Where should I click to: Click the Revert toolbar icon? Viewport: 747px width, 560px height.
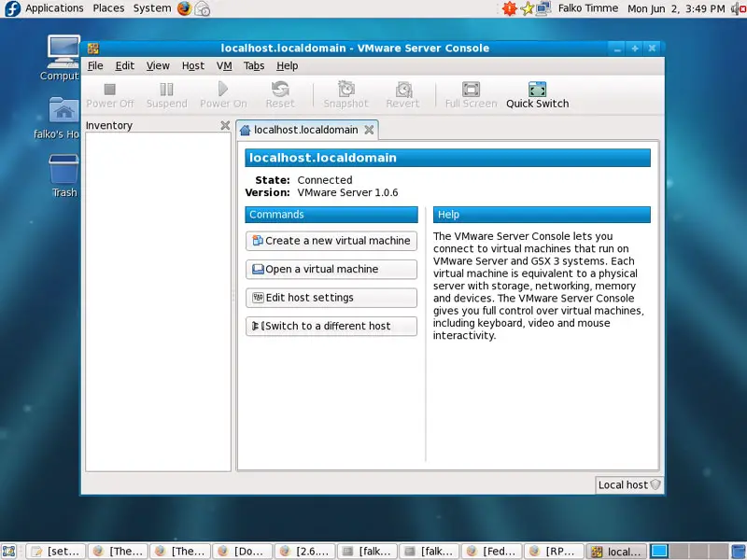(403, 89)
